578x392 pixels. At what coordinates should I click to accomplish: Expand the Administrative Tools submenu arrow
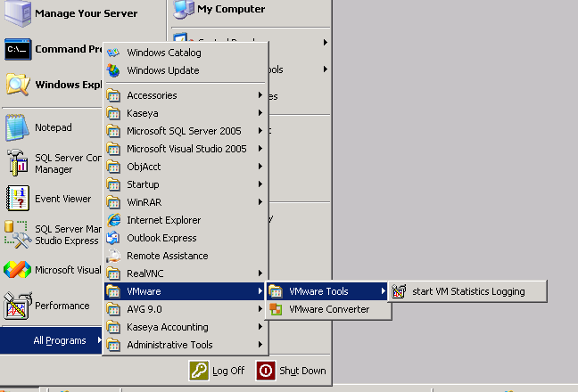click(x=260, y=345)
